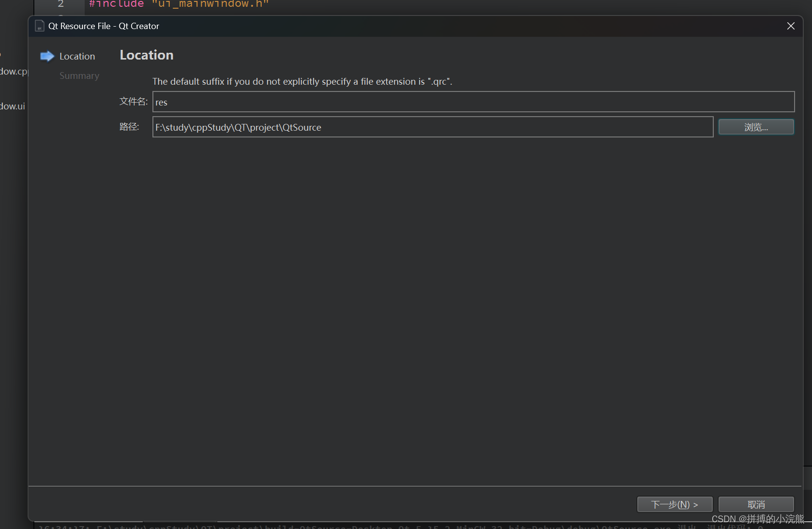This screenshot has height=529, width=812.
Task: Select dow.cp file in background project tree
Action: (x=14, y=72)
